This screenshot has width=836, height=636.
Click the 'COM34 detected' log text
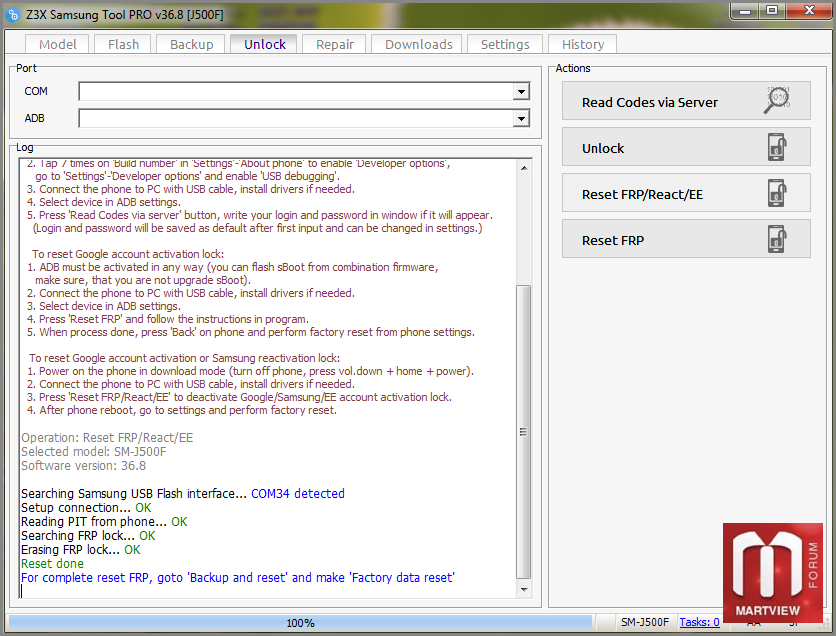(x=298, y=494)
